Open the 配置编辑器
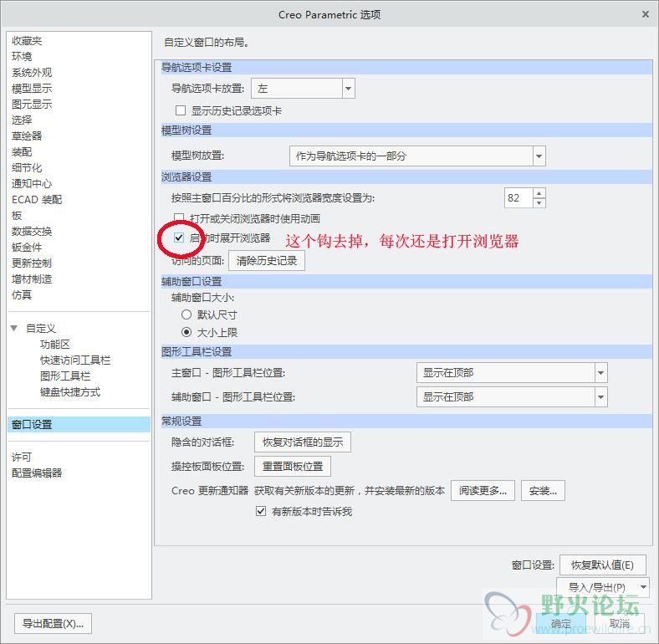This screenshot has height=644, width=659. (x=37, y=473)
